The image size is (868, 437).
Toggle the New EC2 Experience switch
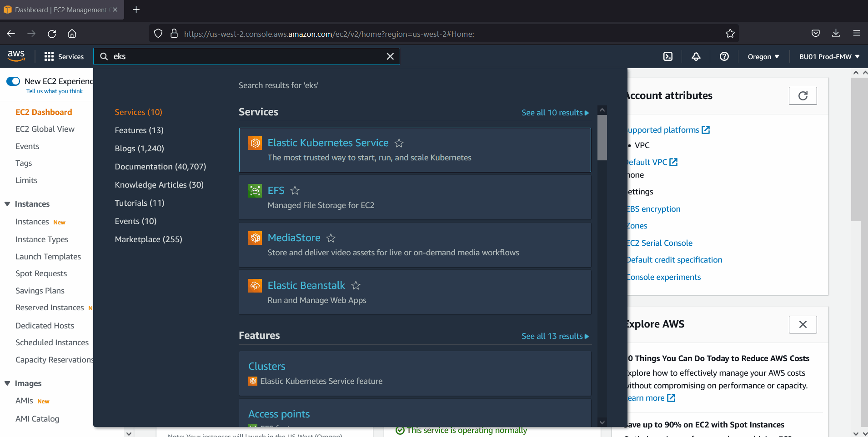click(13, 81)
